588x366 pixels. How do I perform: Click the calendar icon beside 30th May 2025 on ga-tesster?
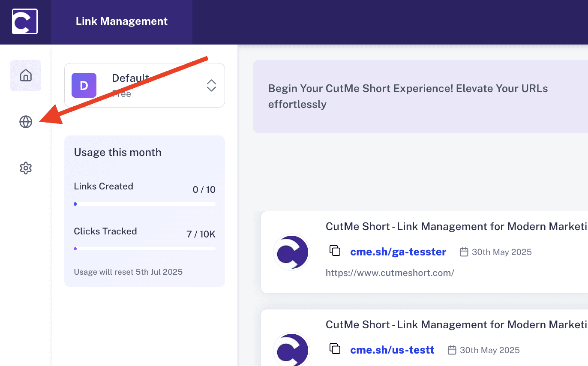pos(464,252)
